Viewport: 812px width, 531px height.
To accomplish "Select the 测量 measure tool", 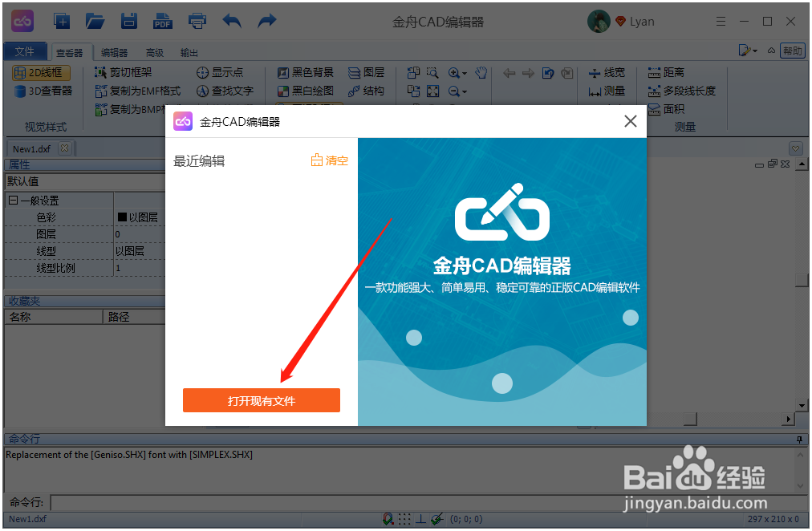I will tap(607, 91).
